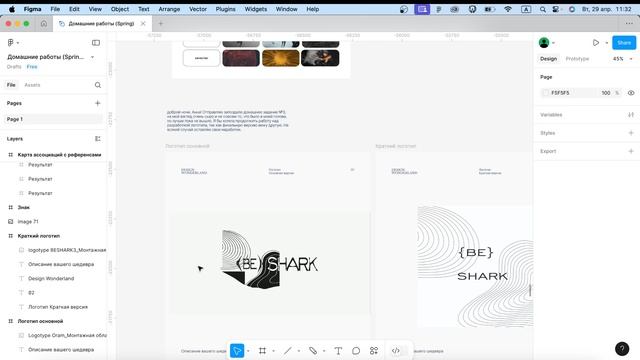Select the Карта ассоциаций с референсами layer
The height and width of the screenshot is (360, 640).
[x=59, y=155]
